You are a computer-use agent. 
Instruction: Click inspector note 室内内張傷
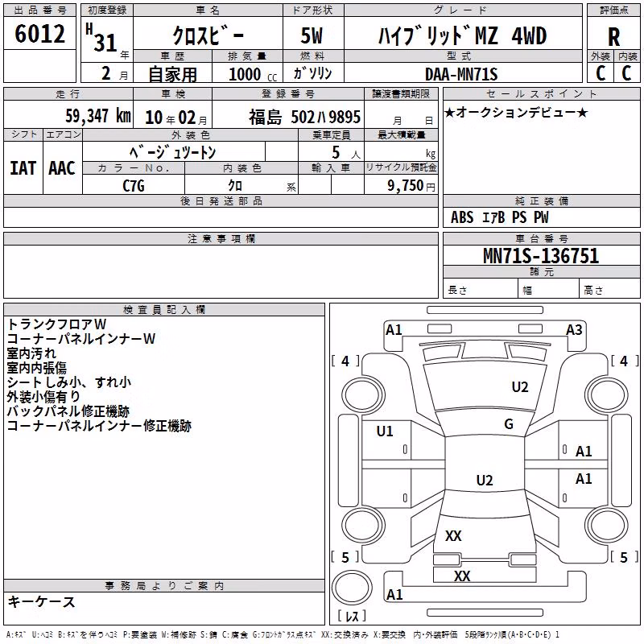coord(36,368)
